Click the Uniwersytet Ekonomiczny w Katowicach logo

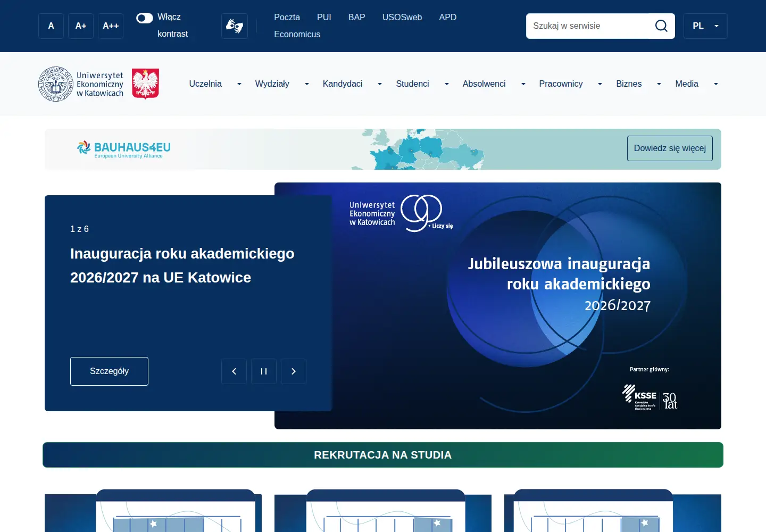(x=81, y=84)
